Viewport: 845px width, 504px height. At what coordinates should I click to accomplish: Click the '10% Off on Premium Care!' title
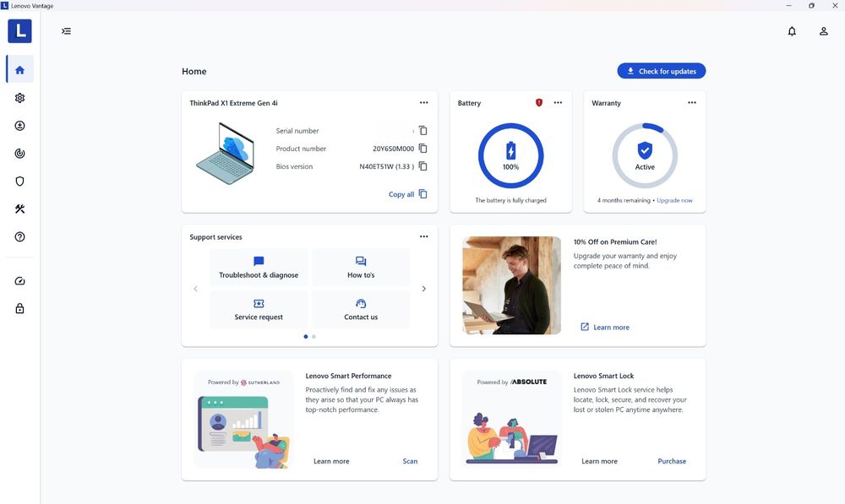(615, 241)
